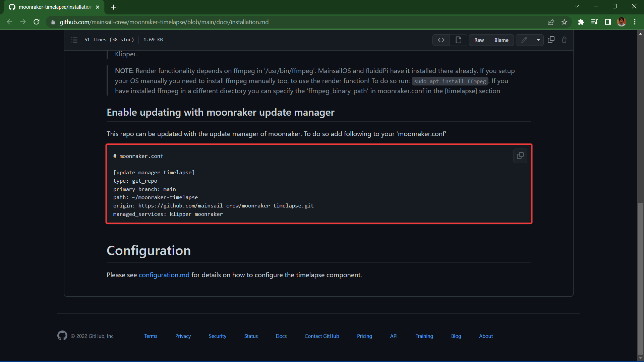
Task: Click 'primary_branch: main' code line
Action: [x=144, y=189]
